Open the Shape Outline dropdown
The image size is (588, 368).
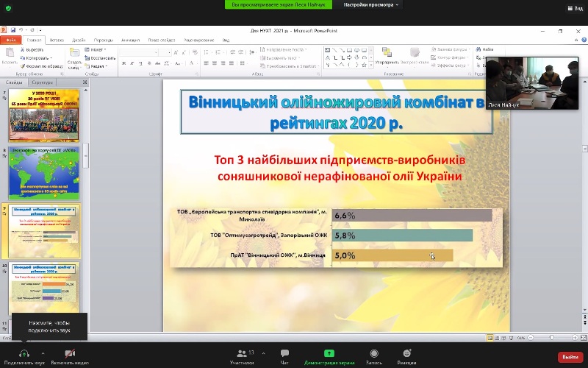click(449, 57)
